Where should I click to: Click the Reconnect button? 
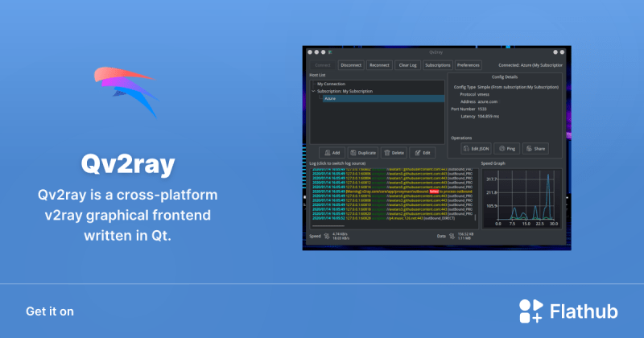(x=379, y=65)
